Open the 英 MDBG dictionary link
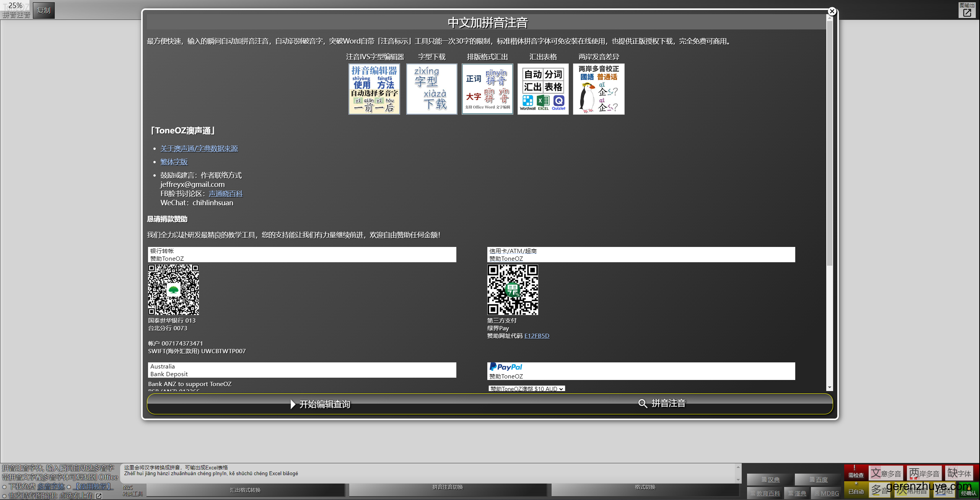The height and width of the screenshot is (500, 980). 826,493
